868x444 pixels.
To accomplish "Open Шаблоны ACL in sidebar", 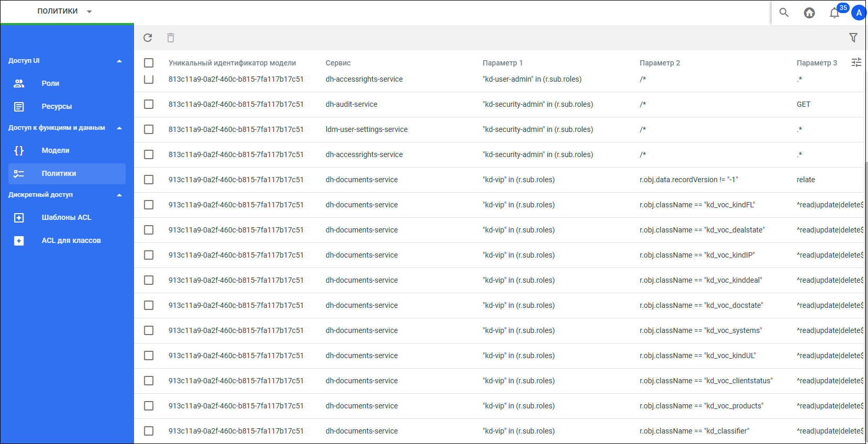I will pyautogui.click(x=66, y=217).
